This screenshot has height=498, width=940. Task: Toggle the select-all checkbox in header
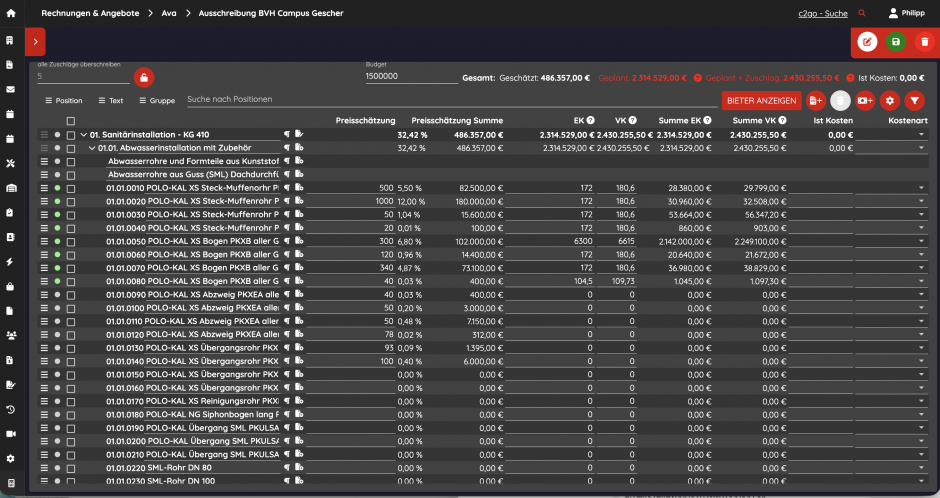71,121
